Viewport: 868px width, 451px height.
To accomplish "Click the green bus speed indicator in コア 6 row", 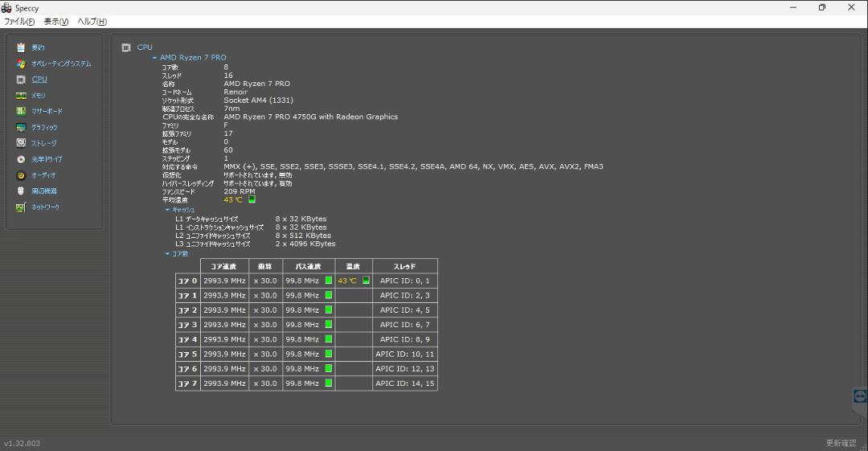I will 328,368.
